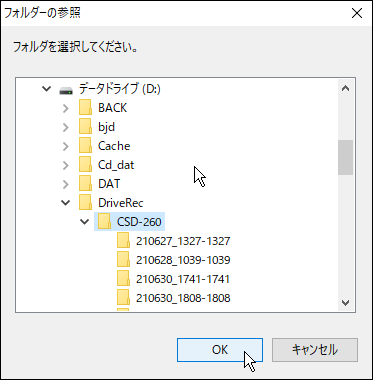Image resolution: width=373 pixels, height=380 pixels.
Task: Collapse the DriveRec folder node
Action: 66,203
